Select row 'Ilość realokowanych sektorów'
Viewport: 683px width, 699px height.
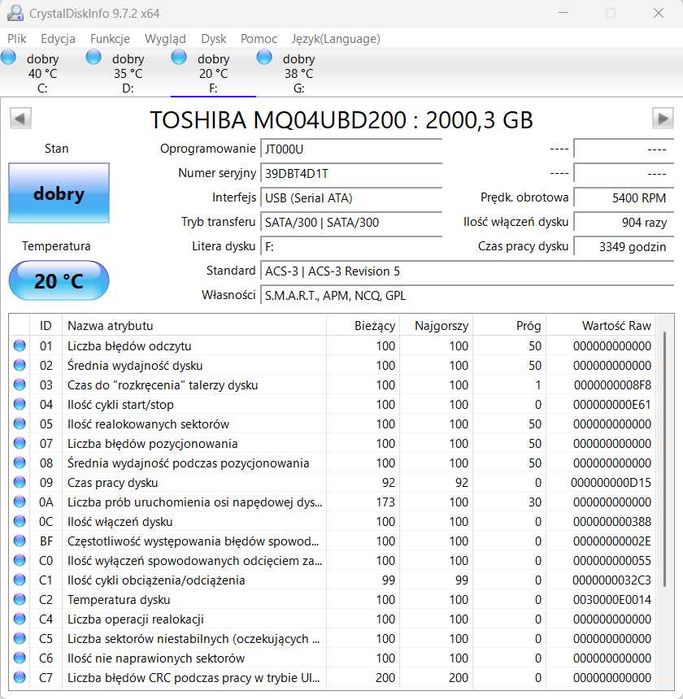click(x=333, y=424)
